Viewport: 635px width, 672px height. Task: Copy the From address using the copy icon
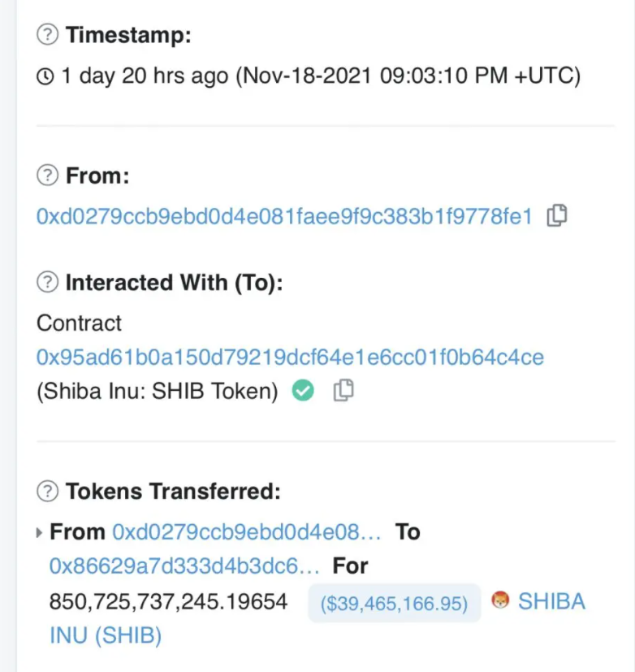557,216
